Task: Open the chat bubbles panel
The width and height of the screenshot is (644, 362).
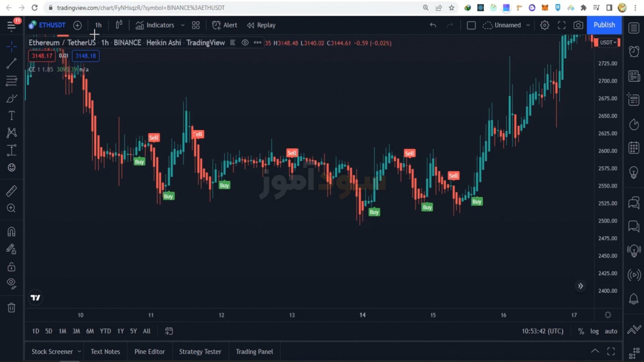Action: tap(634, 202)
